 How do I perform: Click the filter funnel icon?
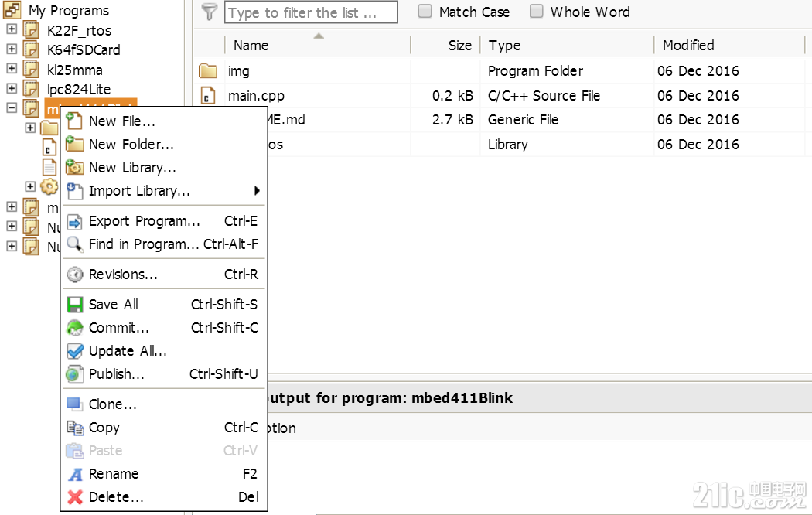[x=210, y=12]
